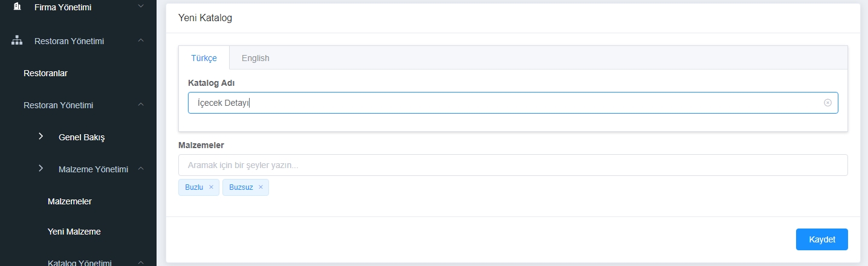Select the Türkçe language tab
Viewport: 868px width, 266px height.
(204, 58)
